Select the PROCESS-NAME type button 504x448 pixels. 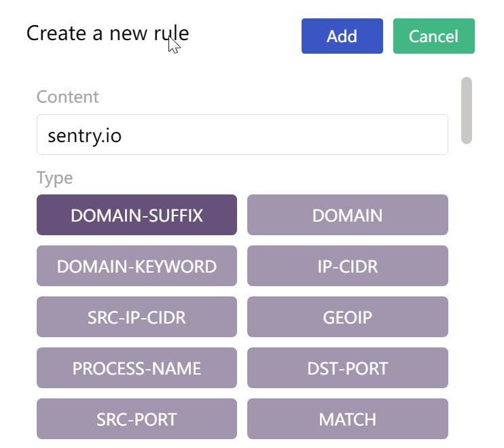(x=137, y=368)
